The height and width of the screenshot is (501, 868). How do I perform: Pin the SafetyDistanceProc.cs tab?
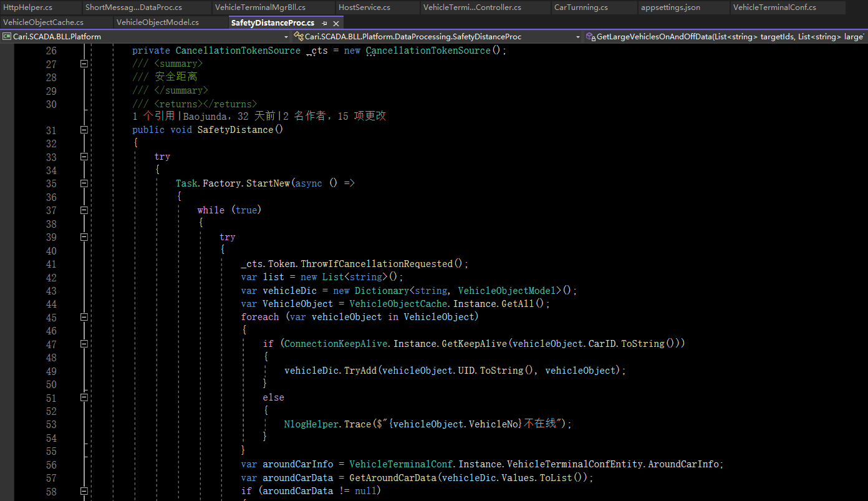pyautogui.click(x=324, y=22)
